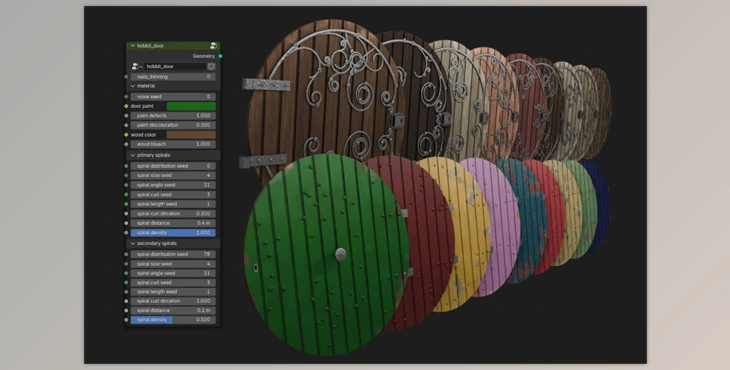Click primary spiral distribution seed socket

(126, 166)
